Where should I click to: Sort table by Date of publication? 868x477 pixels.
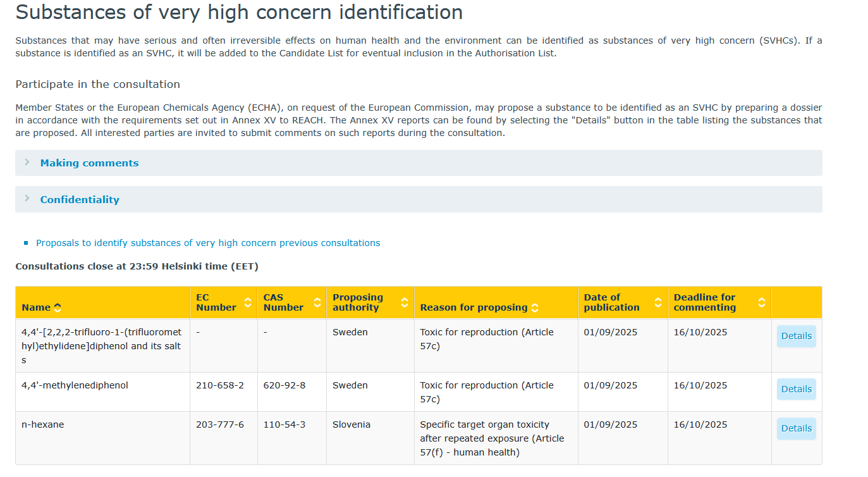pos(658,302)
